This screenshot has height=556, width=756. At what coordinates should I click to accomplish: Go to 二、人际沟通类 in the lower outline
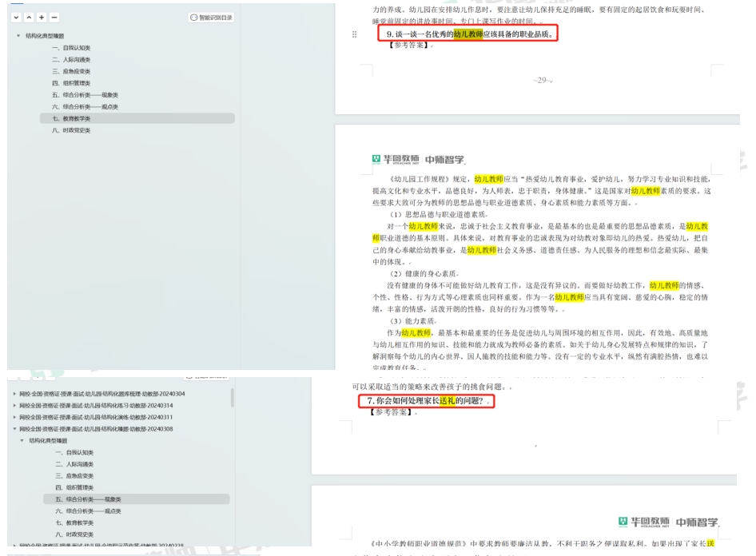[74, 464]
